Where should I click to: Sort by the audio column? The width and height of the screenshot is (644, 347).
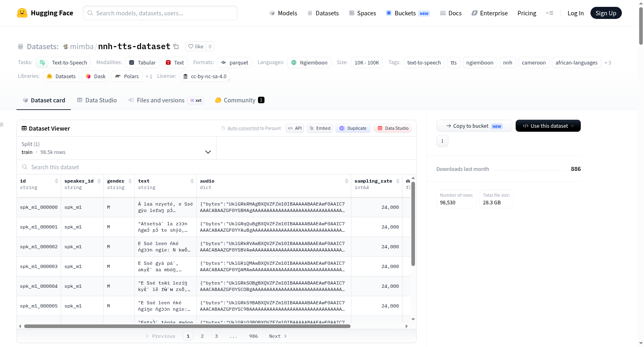(x=347, y=181)
